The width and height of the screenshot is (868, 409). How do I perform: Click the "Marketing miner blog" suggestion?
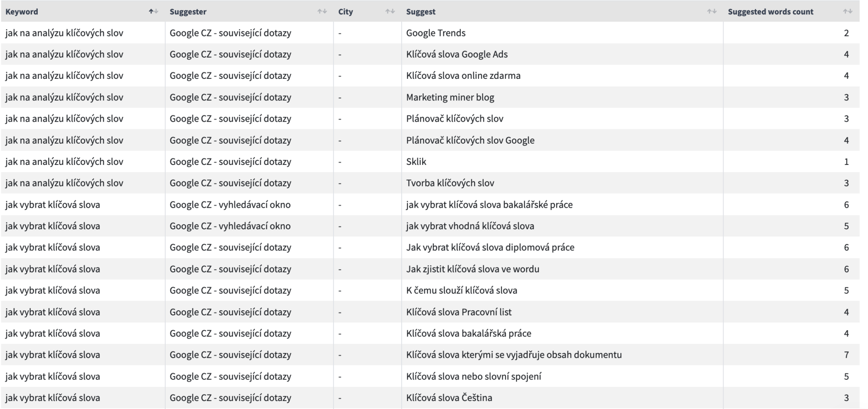(x=450, y=97)
